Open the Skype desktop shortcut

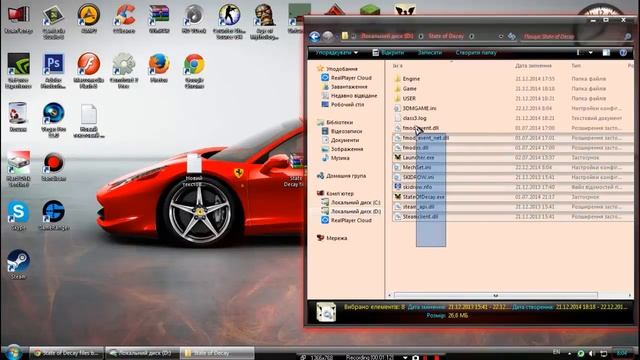(18, 215)
